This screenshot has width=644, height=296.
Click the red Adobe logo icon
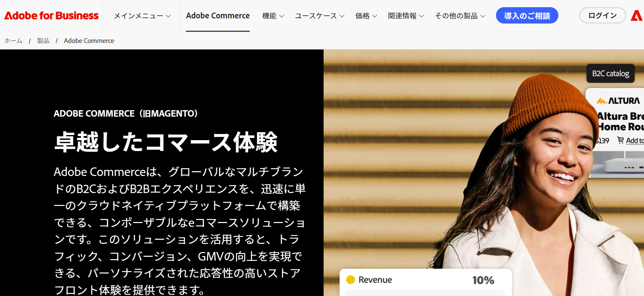637,16
